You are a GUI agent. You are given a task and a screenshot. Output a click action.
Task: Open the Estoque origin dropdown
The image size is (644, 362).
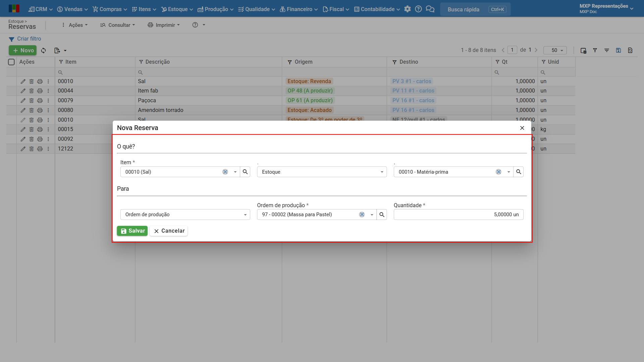click(322, 172)
